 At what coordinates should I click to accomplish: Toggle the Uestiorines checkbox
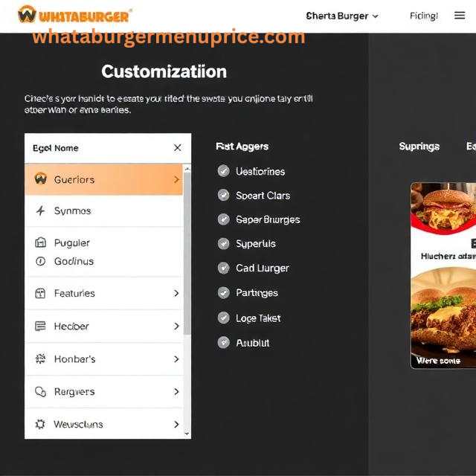223,171
